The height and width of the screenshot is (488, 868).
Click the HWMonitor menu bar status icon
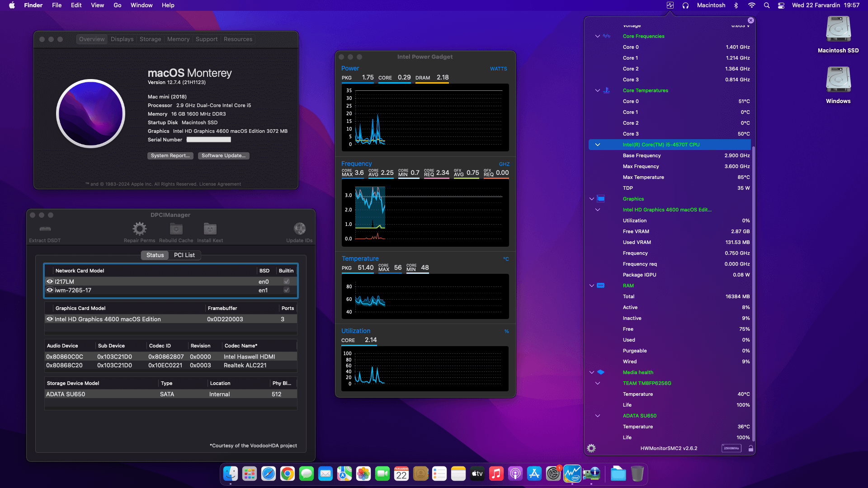click(670, 5)
